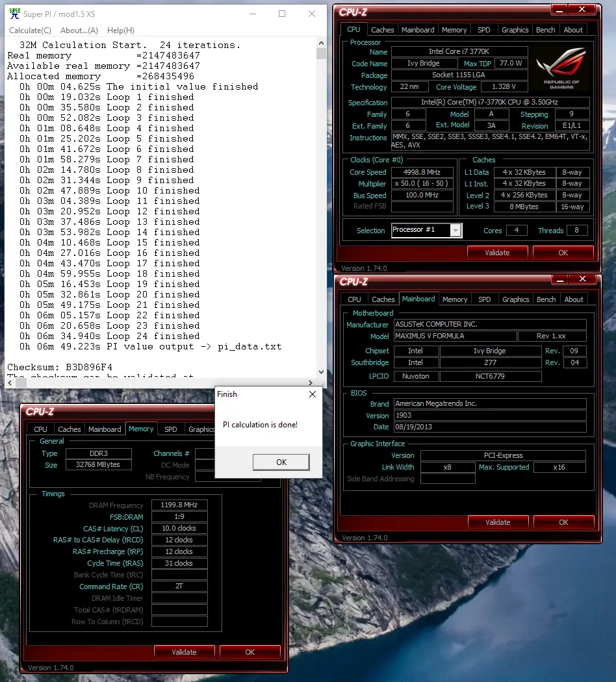Viewport: 616px width, 682px height.
Task: Switch to SPD tab in top CPU-Z window
Action: click(483, 30)
